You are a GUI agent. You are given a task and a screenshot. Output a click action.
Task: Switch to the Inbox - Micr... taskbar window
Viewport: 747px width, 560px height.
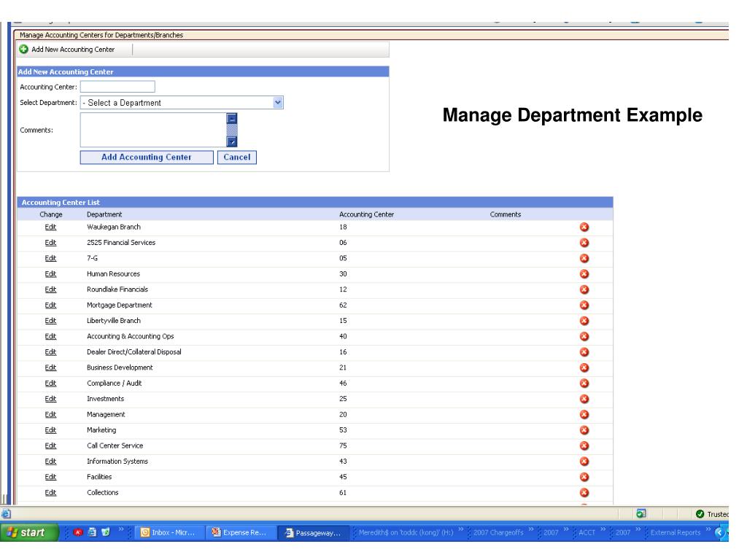169,532
